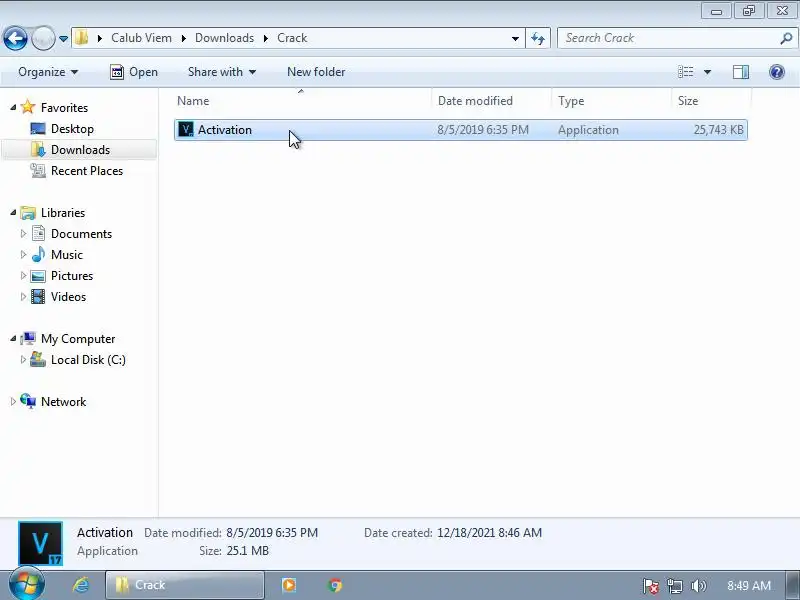Create a New folder
The width and height of the screenshot is (800, 600).
coord(316,72)
